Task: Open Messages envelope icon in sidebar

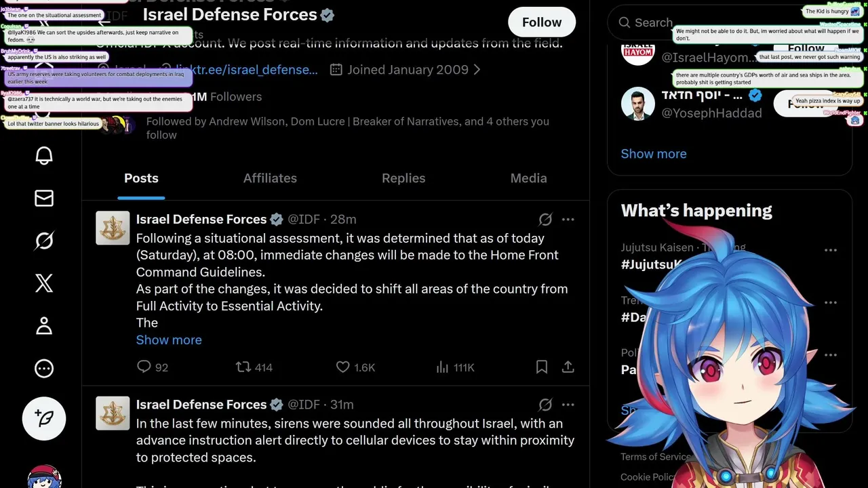Action: pos(44,198)
